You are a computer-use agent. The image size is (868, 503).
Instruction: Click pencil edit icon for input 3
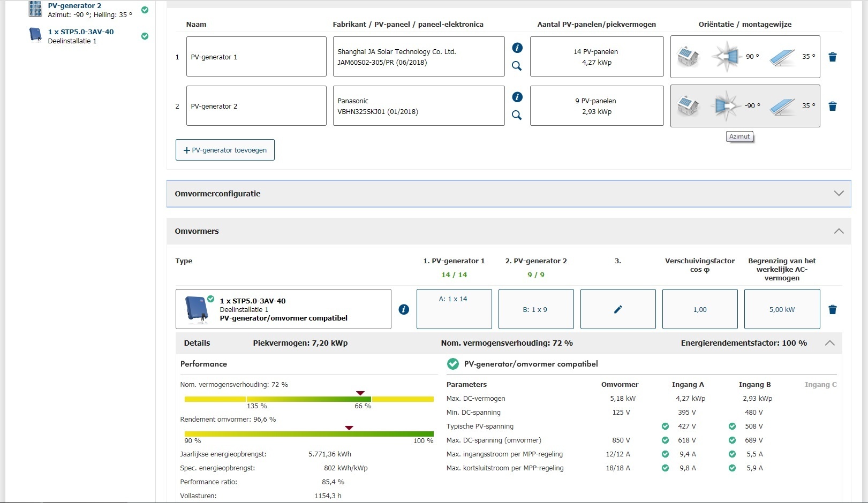pos(617,309)
